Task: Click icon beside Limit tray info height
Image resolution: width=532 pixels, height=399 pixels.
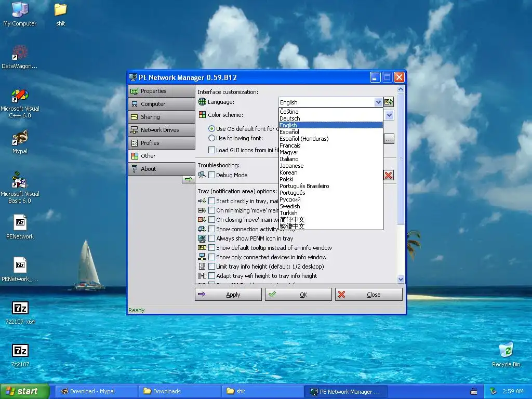Action: [x=202, y=267]
